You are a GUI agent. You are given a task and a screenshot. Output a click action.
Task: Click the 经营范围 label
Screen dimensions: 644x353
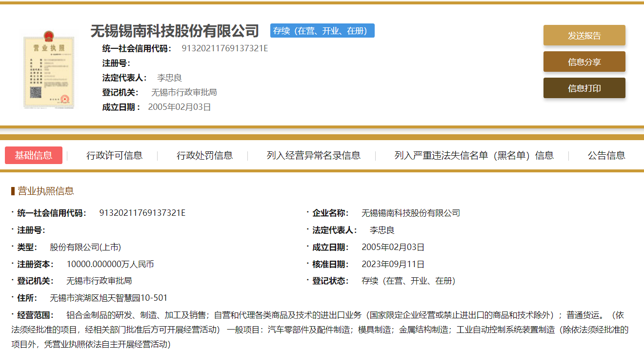click(36, 315)
